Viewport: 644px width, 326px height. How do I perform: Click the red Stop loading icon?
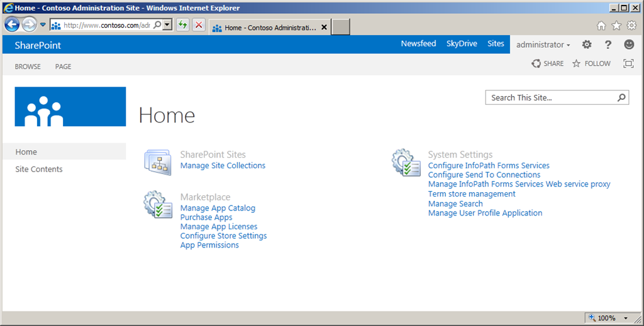(x=199, y=25)
